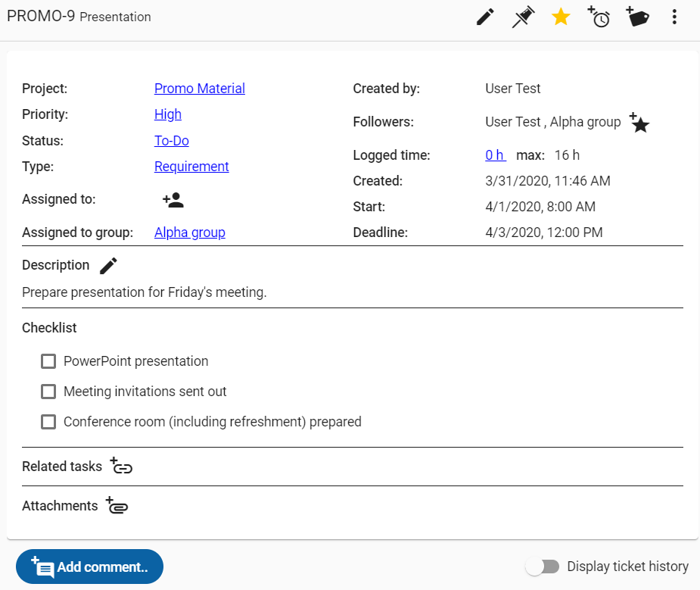Click the Created by value User Test

point(513,89)
